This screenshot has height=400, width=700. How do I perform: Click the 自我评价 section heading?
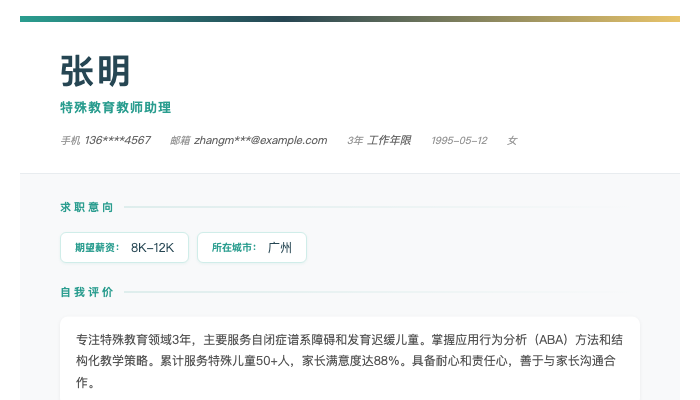pyautogui.click(x=87, y=292)
